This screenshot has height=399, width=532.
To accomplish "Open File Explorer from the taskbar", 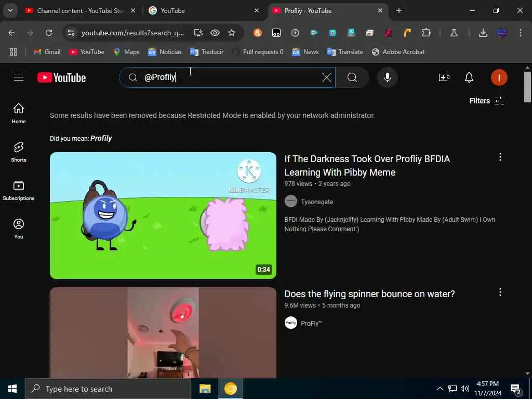I will coord(205,389).
